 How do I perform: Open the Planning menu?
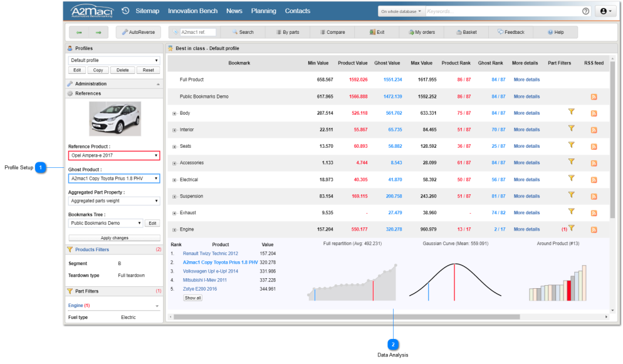point(263,11)
